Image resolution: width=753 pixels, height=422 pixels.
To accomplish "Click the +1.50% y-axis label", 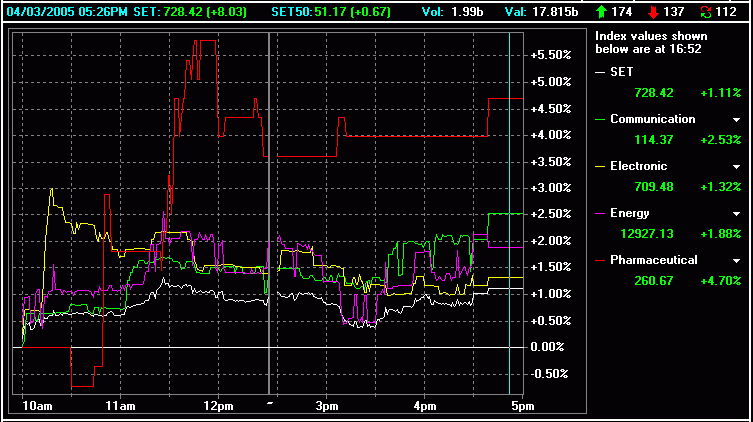I will tap(551, 267).
